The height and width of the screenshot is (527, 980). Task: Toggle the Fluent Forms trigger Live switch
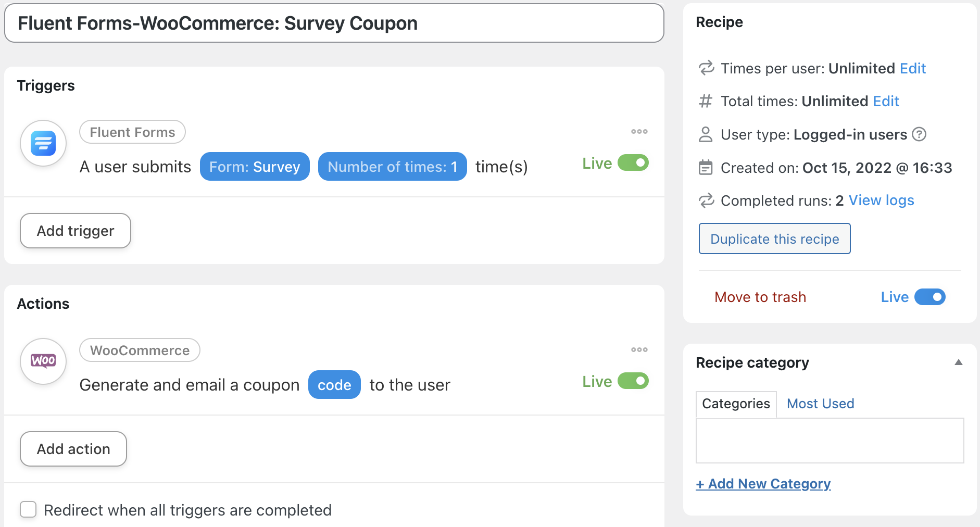click(x=633, y=163)
